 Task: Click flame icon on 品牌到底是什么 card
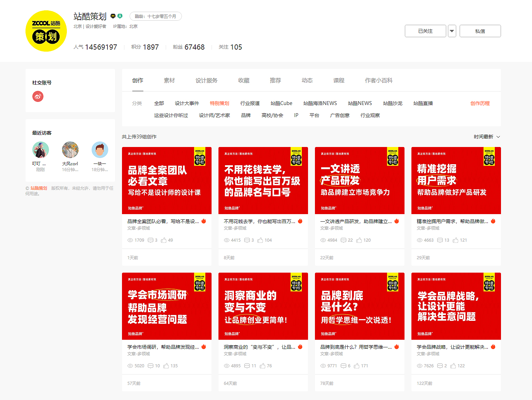397,347
